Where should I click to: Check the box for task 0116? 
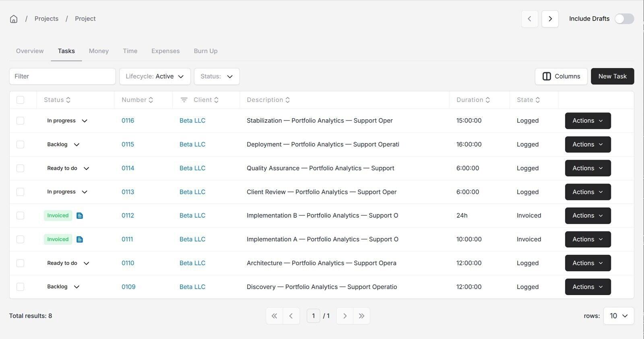coord(20,121)
